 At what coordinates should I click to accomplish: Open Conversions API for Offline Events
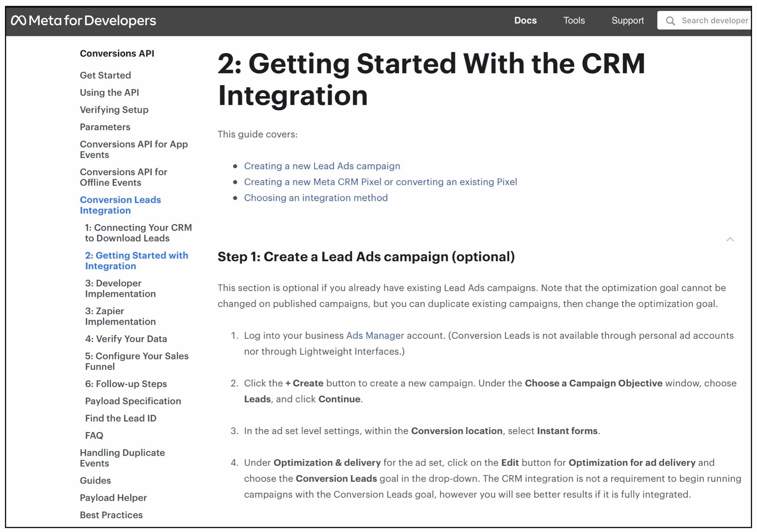(124, 177)
